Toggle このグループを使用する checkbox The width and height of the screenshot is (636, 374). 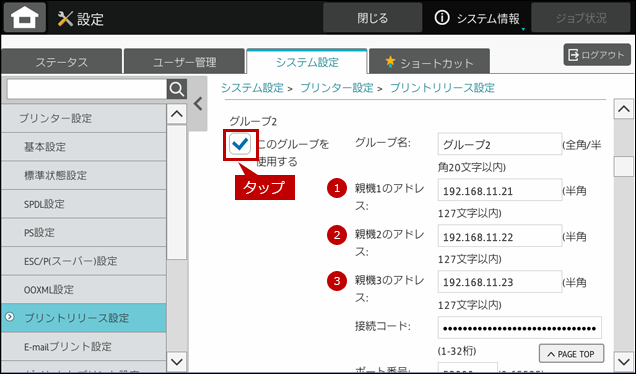tap(241, 144)
